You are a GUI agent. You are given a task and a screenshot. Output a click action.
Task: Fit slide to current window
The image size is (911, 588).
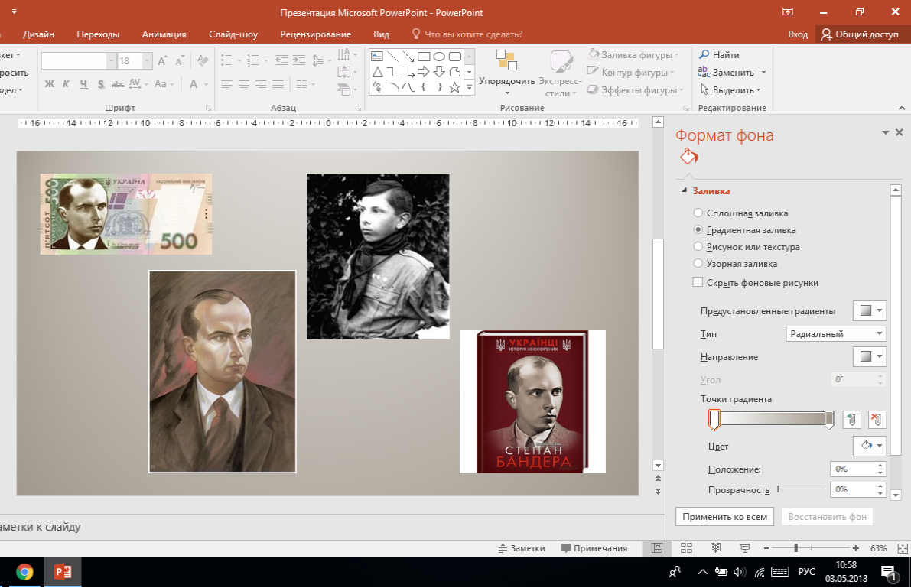(903, 548)
